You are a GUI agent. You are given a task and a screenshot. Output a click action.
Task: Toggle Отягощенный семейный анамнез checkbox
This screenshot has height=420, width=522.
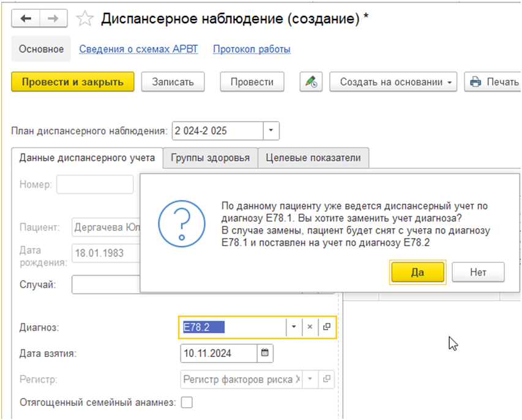(187, 402)
